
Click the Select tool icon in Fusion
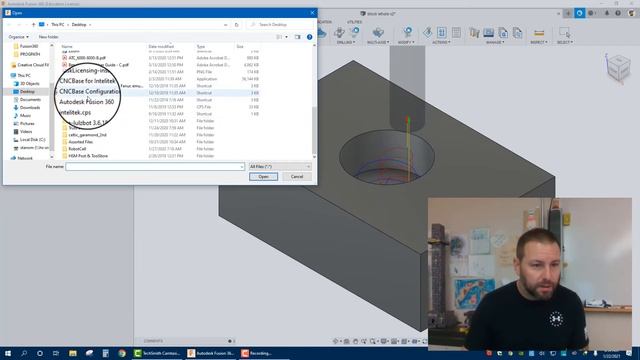pos(565,32)
